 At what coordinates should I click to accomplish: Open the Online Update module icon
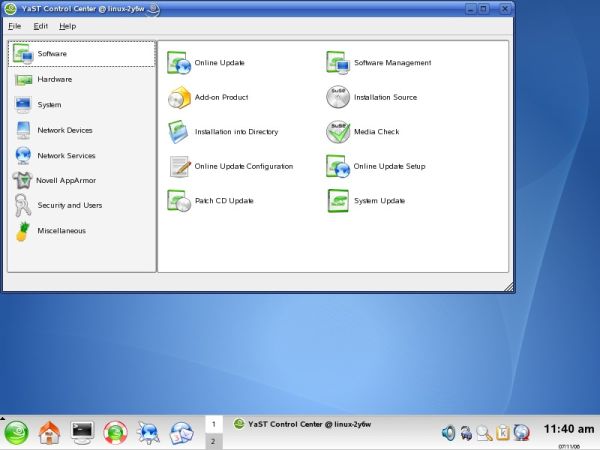(179, 62)
